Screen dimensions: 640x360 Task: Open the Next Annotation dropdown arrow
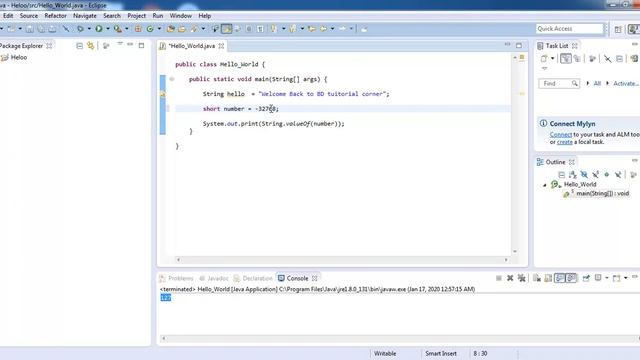[x=283, y=29]
